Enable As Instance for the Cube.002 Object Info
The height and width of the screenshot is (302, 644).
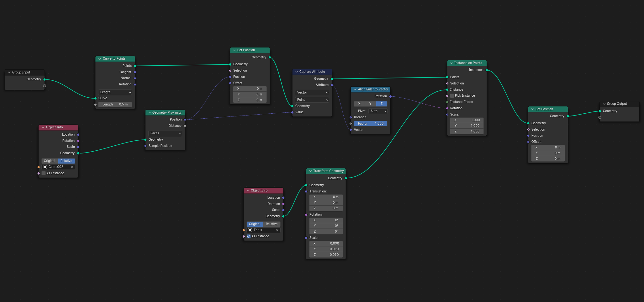click(44, 173)
